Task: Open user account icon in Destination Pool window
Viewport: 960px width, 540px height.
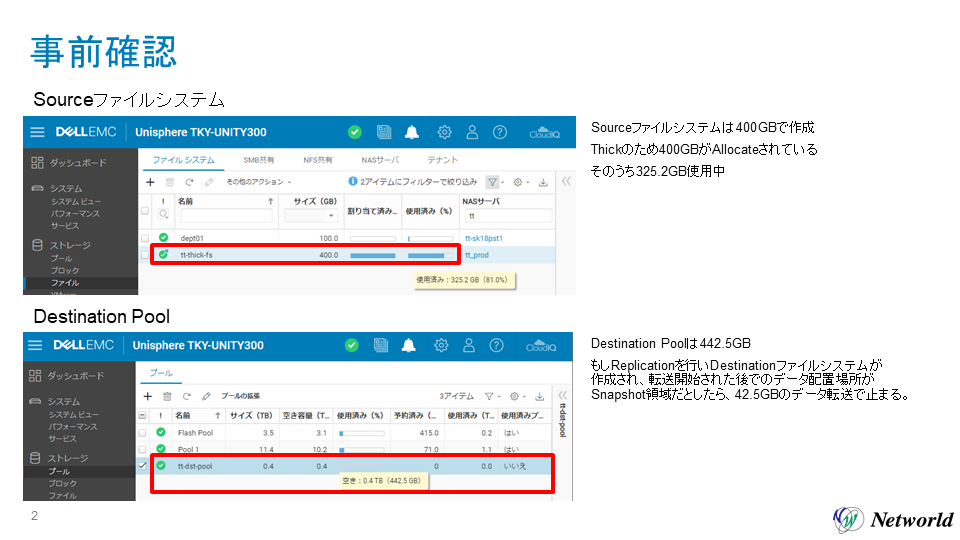Action: pos(469,345)
